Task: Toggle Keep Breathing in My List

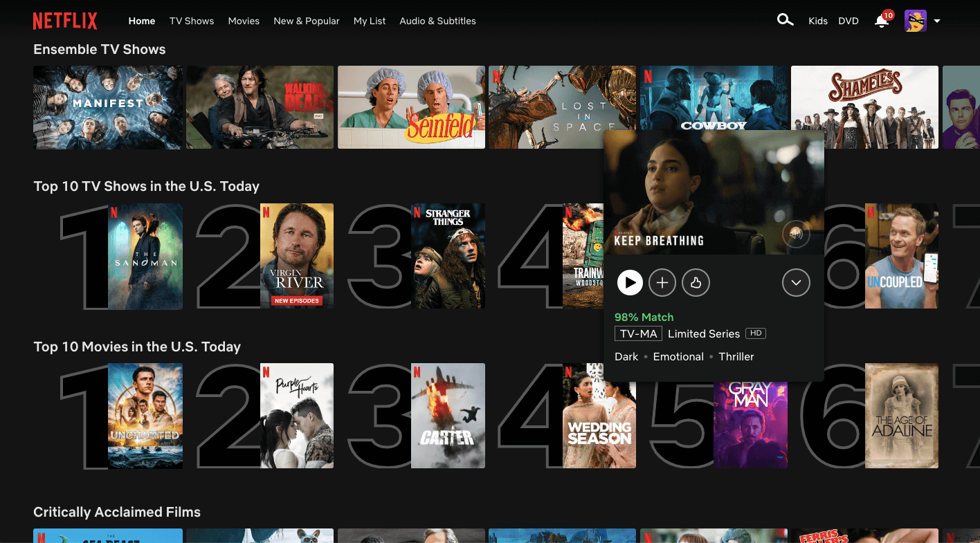Action: 662,282
